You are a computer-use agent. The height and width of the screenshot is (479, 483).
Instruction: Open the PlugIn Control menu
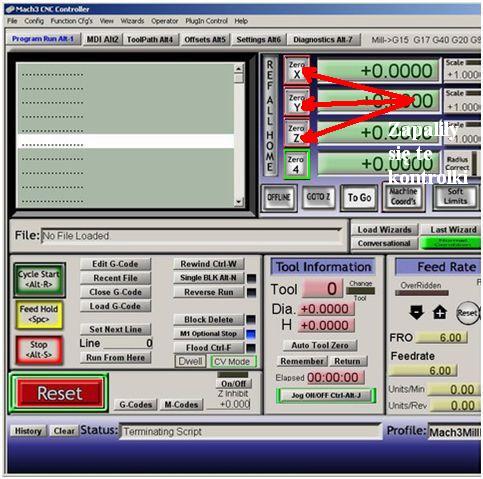click(x=206, y=21)
